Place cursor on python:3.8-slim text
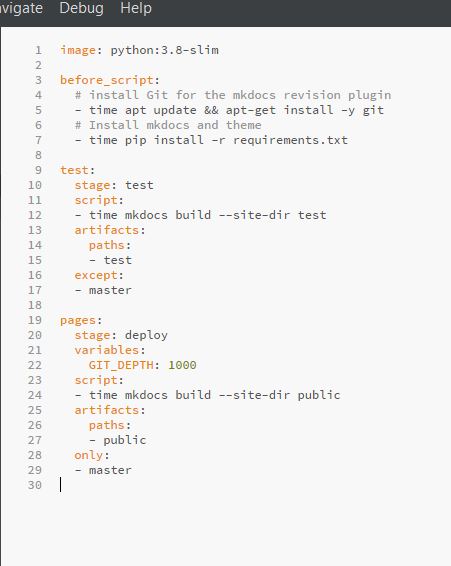Image resolution: width=451 pixels, height=566 pixels. [x=164, y=50]
